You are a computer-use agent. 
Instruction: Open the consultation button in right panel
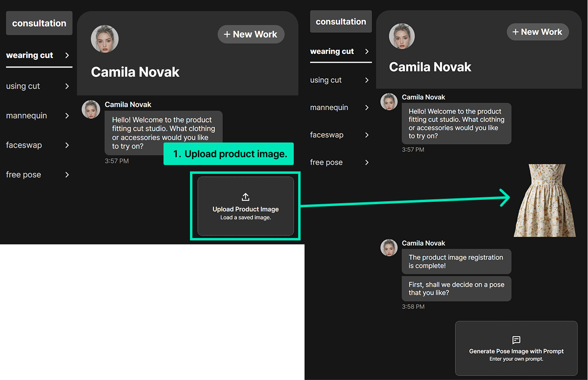pyautogui.click(x=341, y=22)
